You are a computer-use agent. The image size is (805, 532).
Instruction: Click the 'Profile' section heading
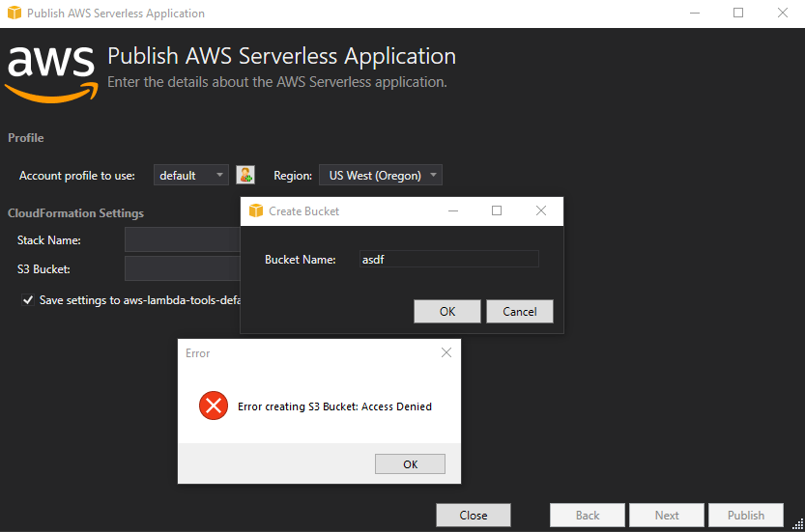pos(26,138)
